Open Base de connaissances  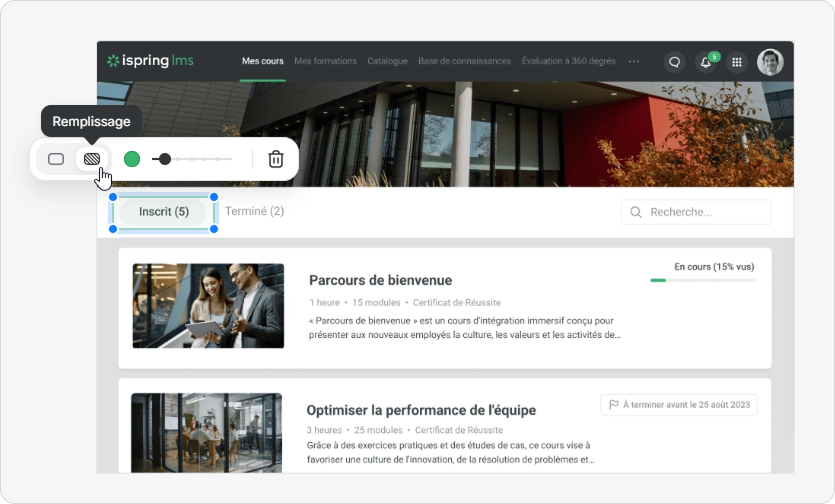tap(464, 62)
